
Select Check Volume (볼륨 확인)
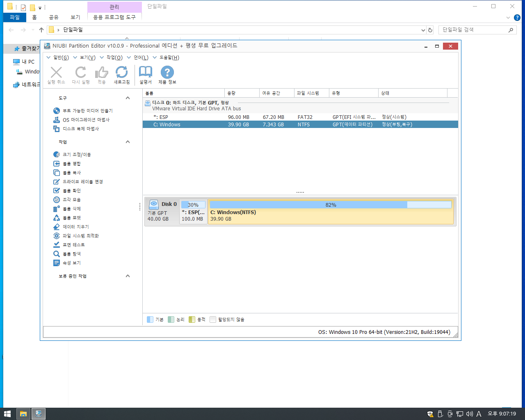[x=67, y=191]
